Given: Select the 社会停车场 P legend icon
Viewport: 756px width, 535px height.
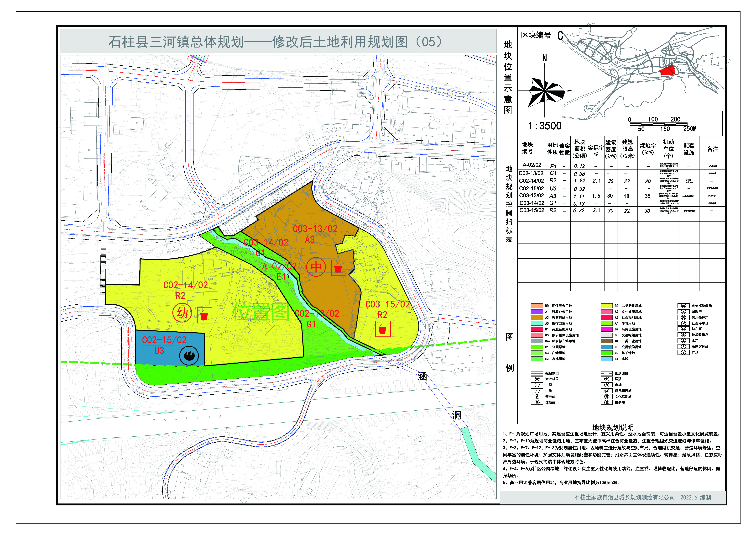Looking at the screenshot, I should (683, 323).
